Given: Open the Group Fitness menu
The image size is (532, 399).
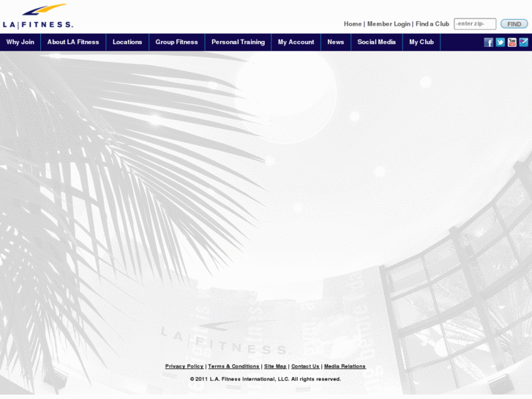Looking at the screenshot, I should (x=177, y=42).
